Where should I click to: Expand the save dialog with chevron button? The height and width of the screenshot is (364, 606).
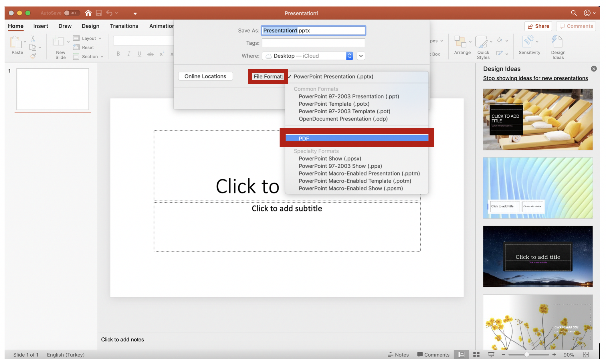click(x=361, y=56)
